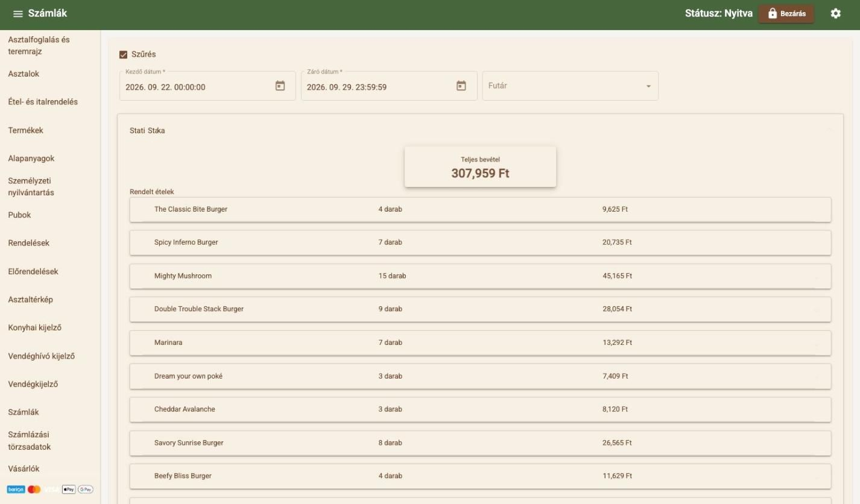Expand the Cheddar Avalanche row
The width and height of the screenshot is (860, 504).
[x=480, y=409]
